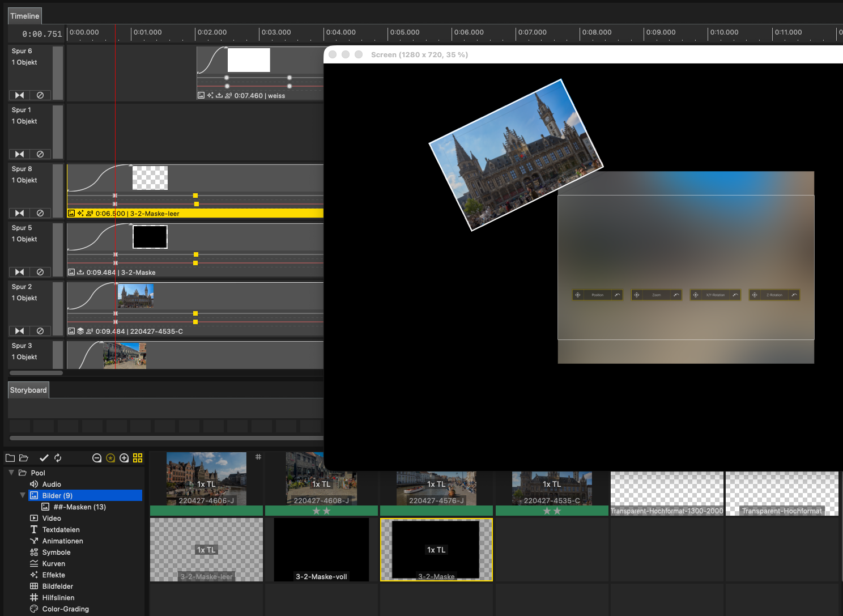
Task: Click the reset arrow beside the Zoom button
Action: [676, 295]
